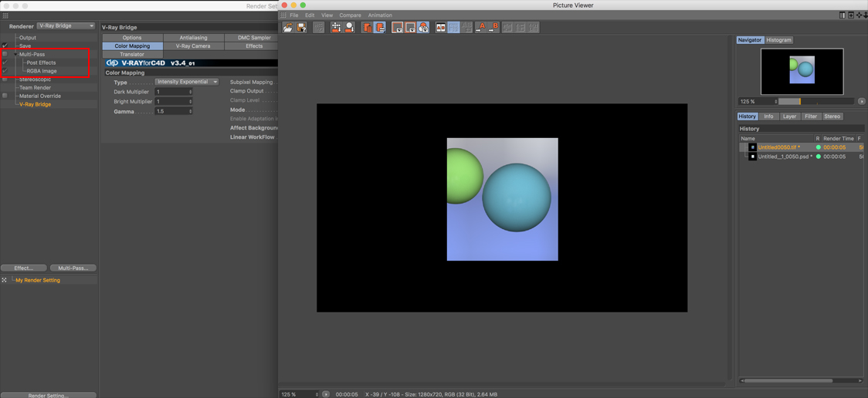Open the Compare menu
The height and width of the screenshot is (398, 868).
[350, 15]
